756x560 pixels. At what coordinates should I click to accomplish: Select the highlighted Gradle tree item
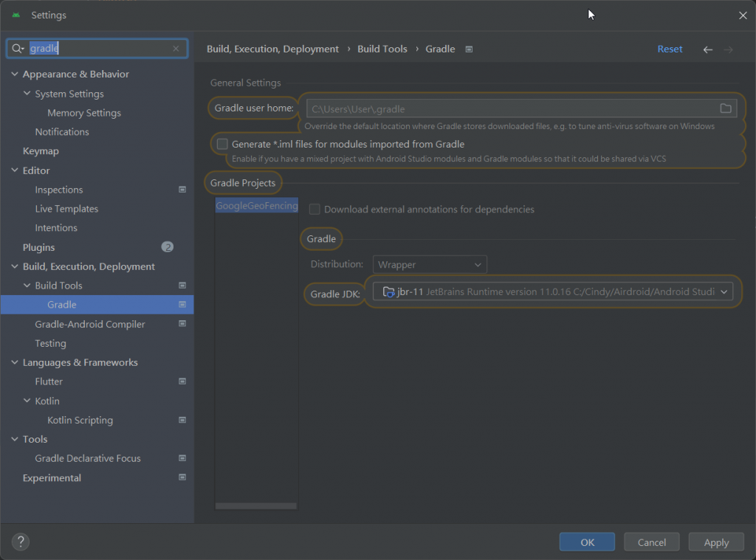click(97, 305)
